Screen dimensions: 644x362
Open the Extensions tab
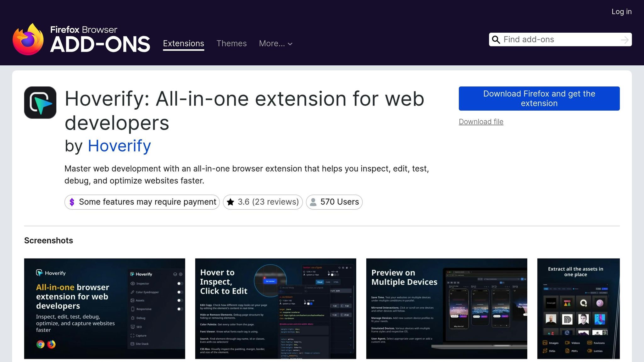[183, 43]
